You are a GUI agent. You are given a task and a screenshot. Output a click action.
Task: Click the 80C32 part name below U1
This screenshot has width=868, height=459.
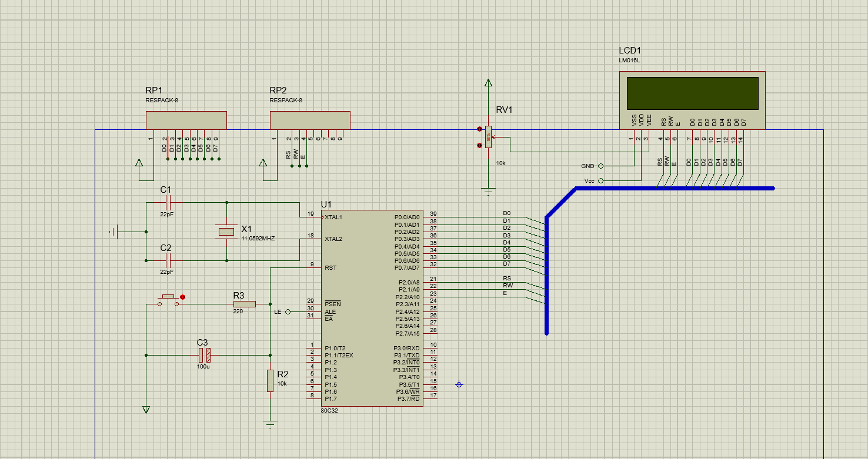point(330,411)
